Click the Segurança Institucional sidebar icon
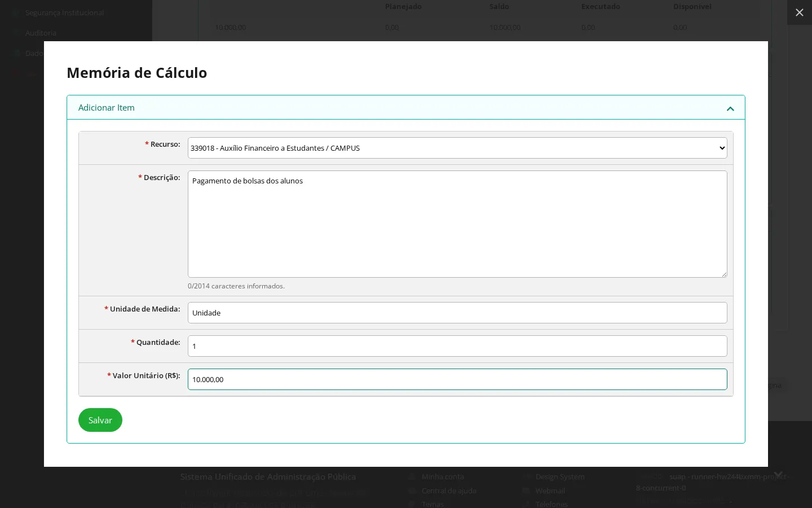Image resolution: width=812 pixels, height=508 pixels. click(15, 12)
